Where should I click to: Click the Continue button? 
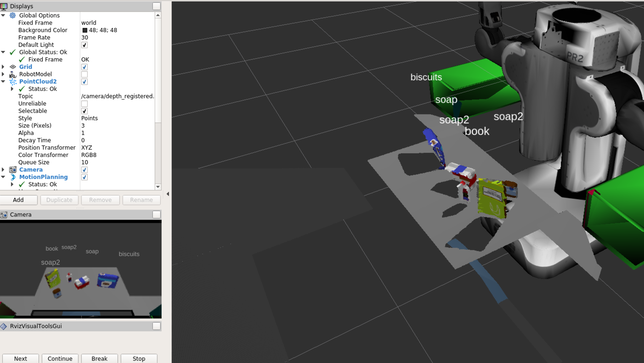[60, 358]
